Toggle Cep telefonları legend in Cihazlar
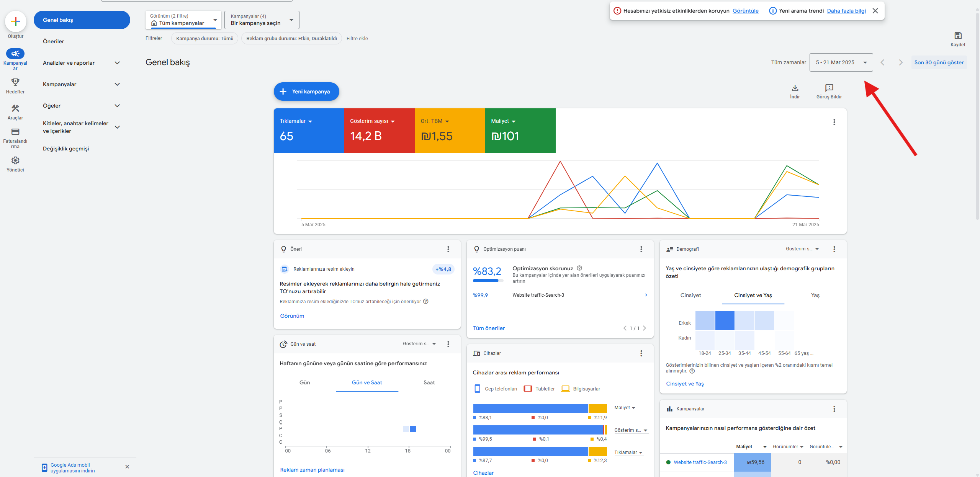This screenshot has width=980, height=477. pyautogui.click(x=496, y=389)
